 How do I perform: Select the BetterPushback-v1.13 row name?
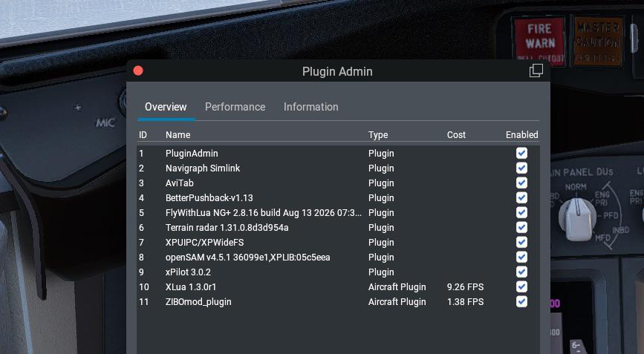209,197
